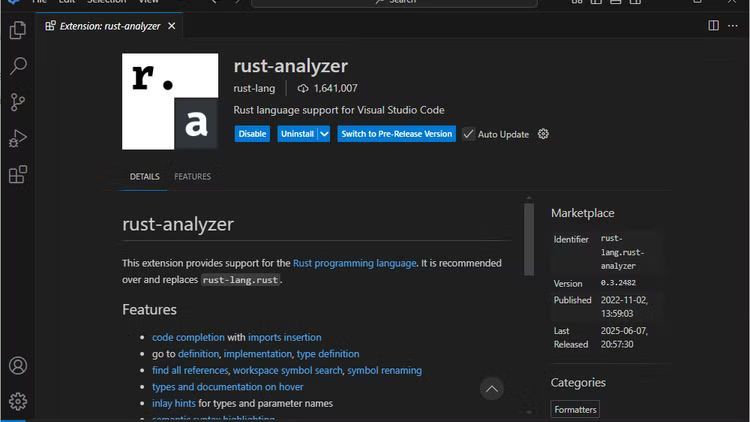
Task: Click the scroll-to-top arrow button
Action: (x=490, y=388)
